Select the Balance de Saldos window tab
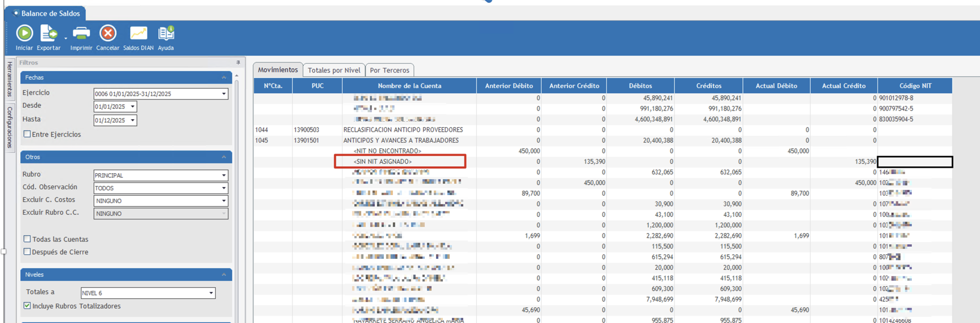980x323 pixels. (45, 13)
